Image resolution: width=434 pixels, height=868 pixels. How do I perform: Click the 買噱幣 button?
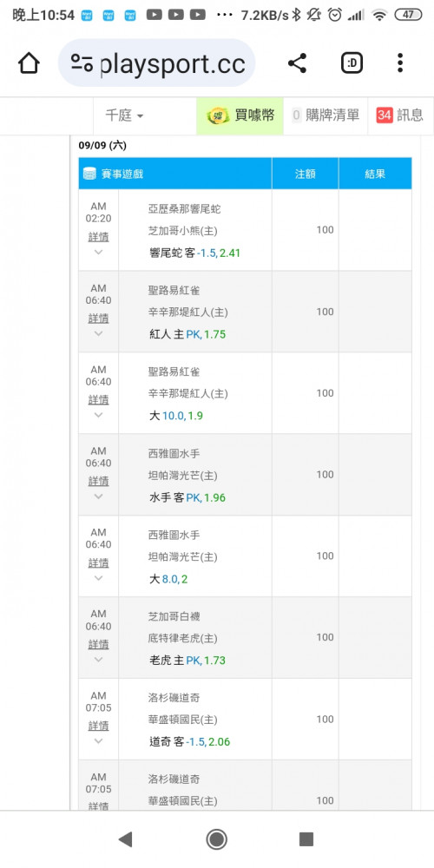pyautogui.click(x=240, y=115)
